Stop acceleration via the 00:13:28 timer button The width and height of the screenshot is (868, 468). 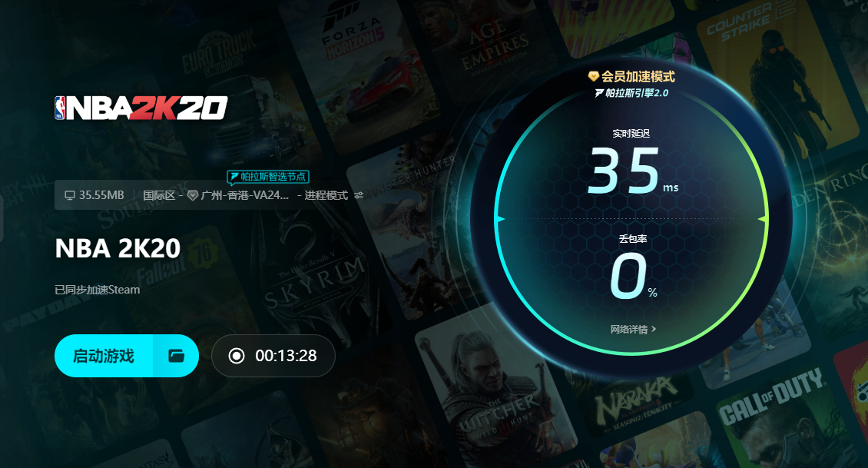[x=273, y=356]
